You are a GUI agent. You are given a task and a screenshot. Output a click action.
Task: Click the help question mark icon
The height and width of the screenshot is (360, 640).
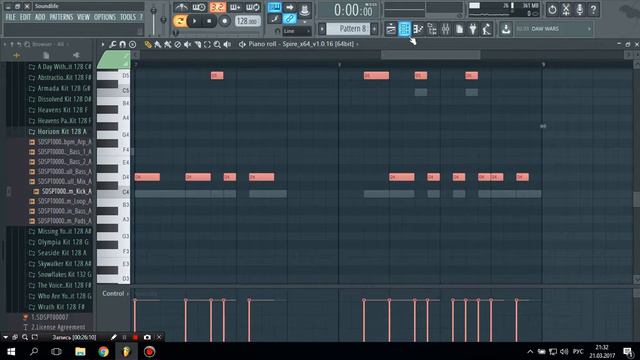click(x=593, y=9)
